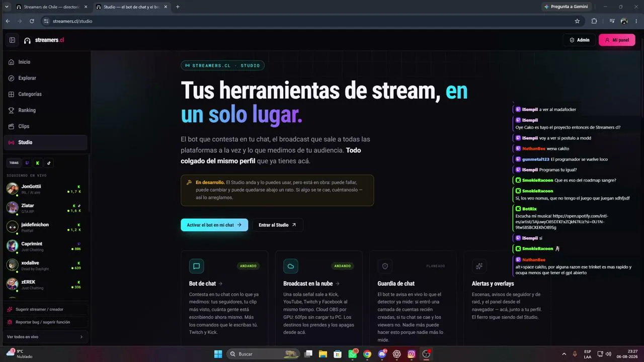This screenshot has width=644, height=362.
Task: Expand Ver todos en vivo chevron
Action: click(x=82, y=337)
